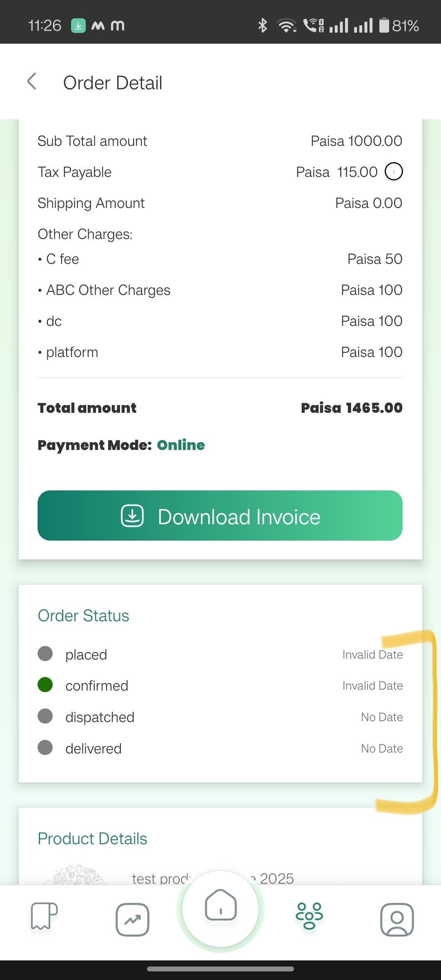Tap the Total amount Paisa 1465.00 value
This screenshot has width=441, height=980.
click(x=352, y=408)
